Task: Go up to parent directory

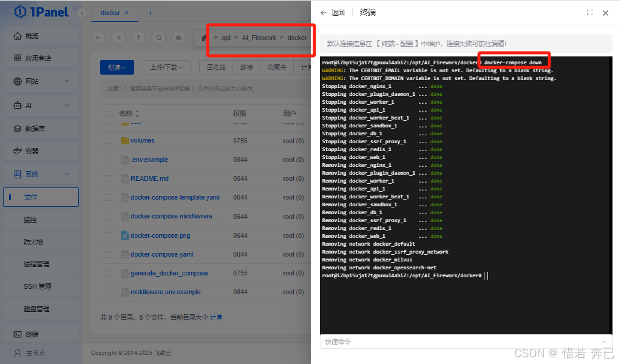Action: pos(138,38)
